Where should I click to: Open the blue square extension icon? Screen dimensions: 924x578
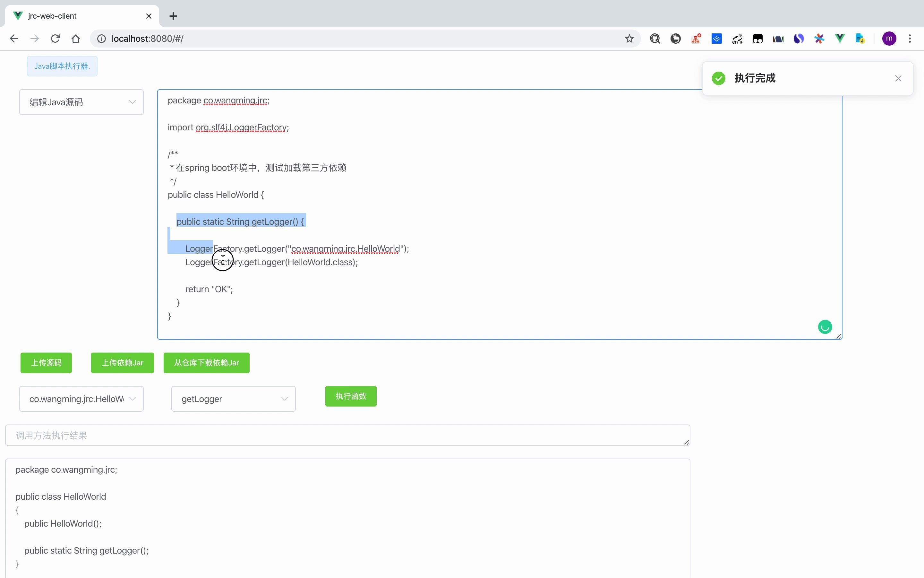(x=717, y=39)
